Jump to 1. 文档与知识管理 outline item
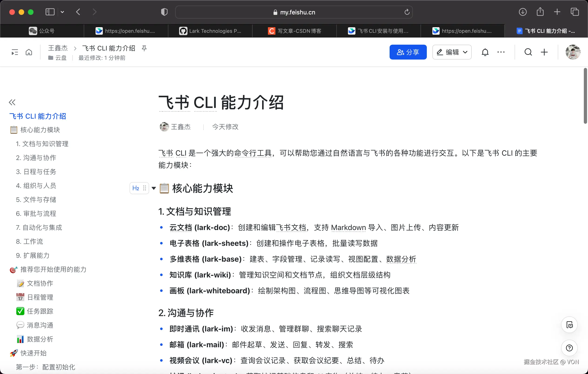 point(42,144)
